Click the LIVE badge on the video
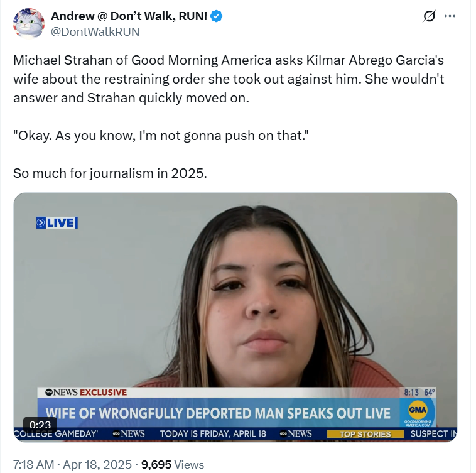 point(57,222)
